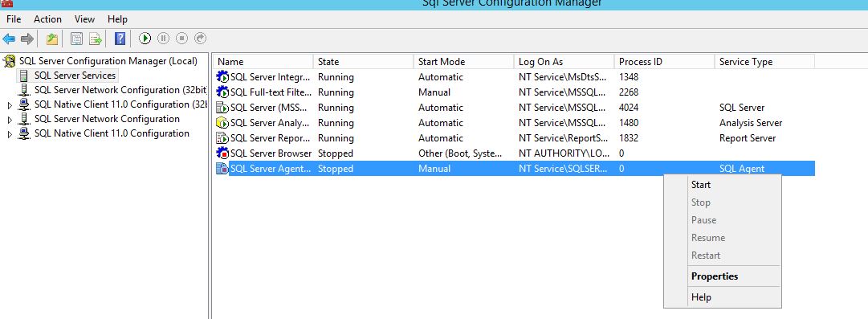Viewport: 868px width, 319px height.
Task: Open the File menu
Action: coord(14,18)
